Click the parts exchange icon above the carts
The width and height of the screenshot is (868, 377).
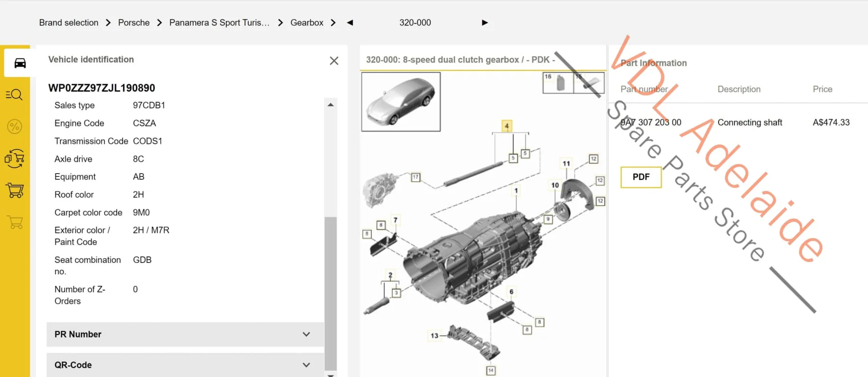point(14,158)
